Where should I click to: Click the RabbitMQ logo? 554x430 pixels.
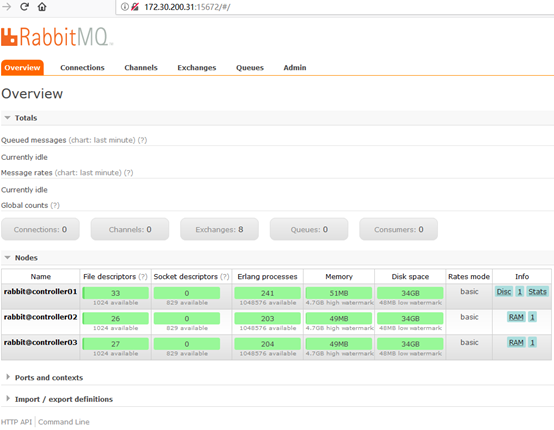57,37
